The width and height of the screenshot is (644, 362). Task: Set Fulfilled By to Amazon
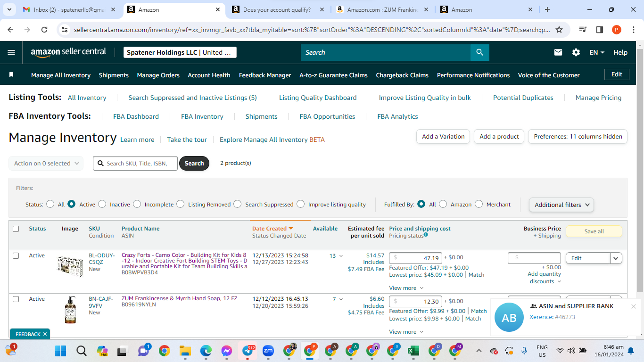(443, 204)
